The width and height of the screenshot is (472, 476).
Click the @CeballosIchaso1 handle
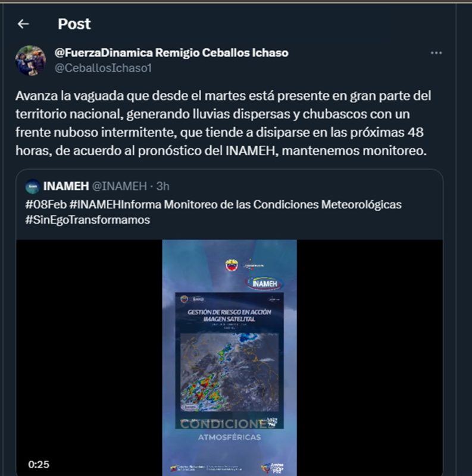coord(103,68)
